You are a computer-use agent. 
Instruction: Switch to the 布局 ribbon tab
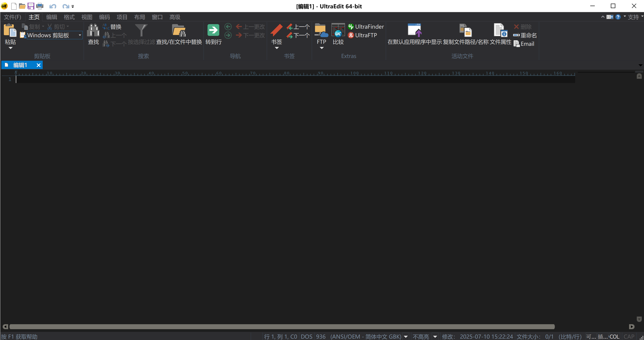click(140, 17)
